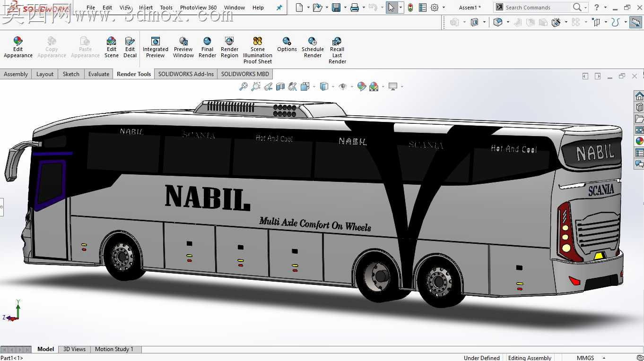
Task: Save the assembly with floppy icon
Action: coord(336,8)
